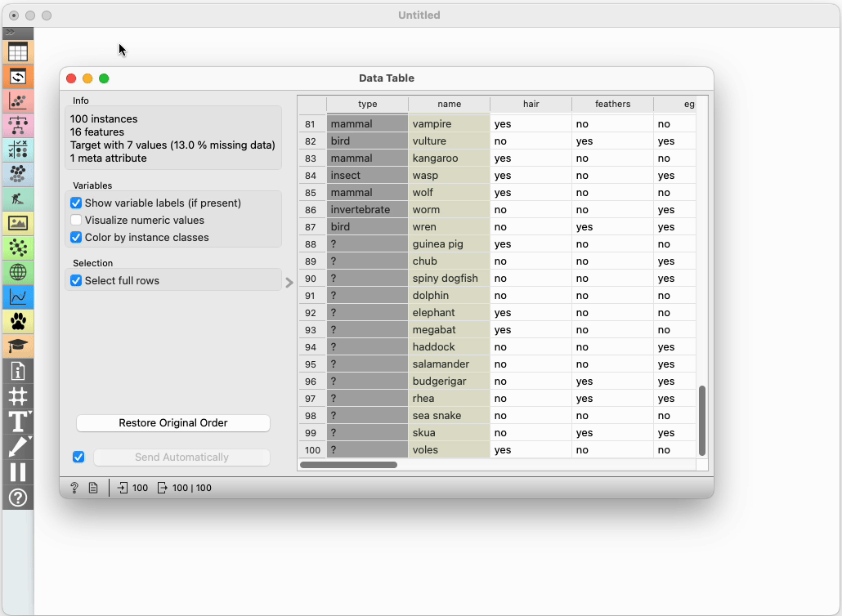
Task: Click Restore Original Order button
Action: tap(173, 423)
